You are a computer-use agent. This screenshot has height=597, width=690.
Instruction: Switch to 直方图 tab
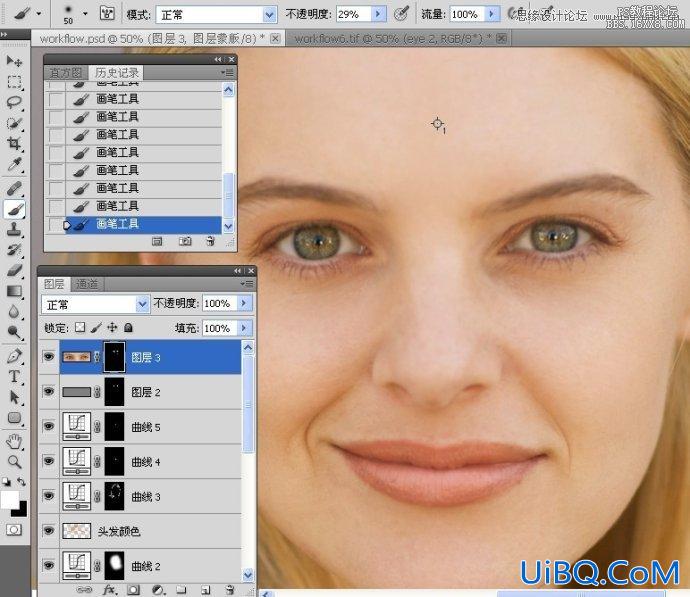(66, 73)
